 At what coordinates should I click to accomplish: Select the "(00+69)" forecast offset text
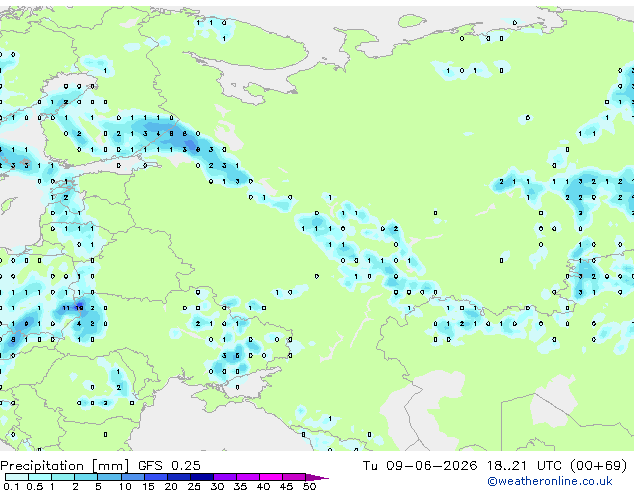(598, 466)
